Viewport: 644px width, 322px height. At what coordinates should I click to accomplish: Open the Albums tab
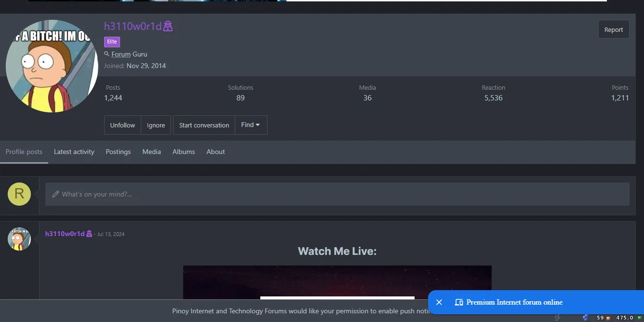(184, 152)
